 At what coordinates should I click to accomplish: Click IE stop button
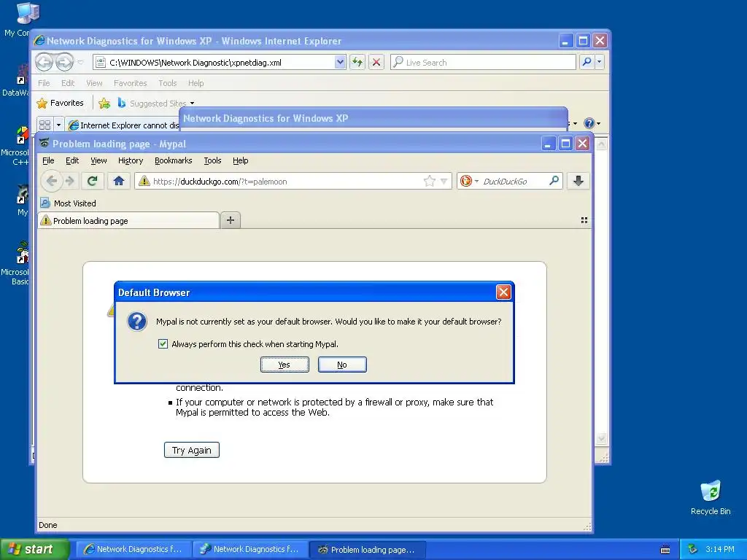coord(376,62)
